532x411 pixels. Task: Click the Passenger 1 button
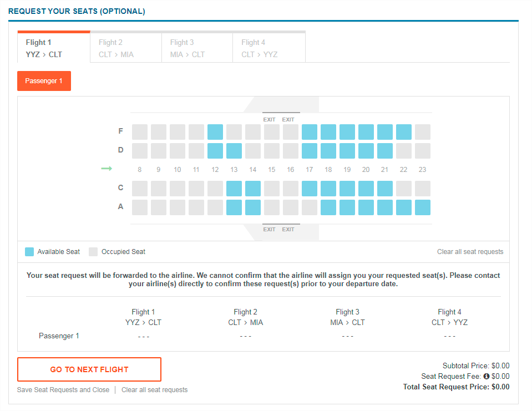[44, 80]
